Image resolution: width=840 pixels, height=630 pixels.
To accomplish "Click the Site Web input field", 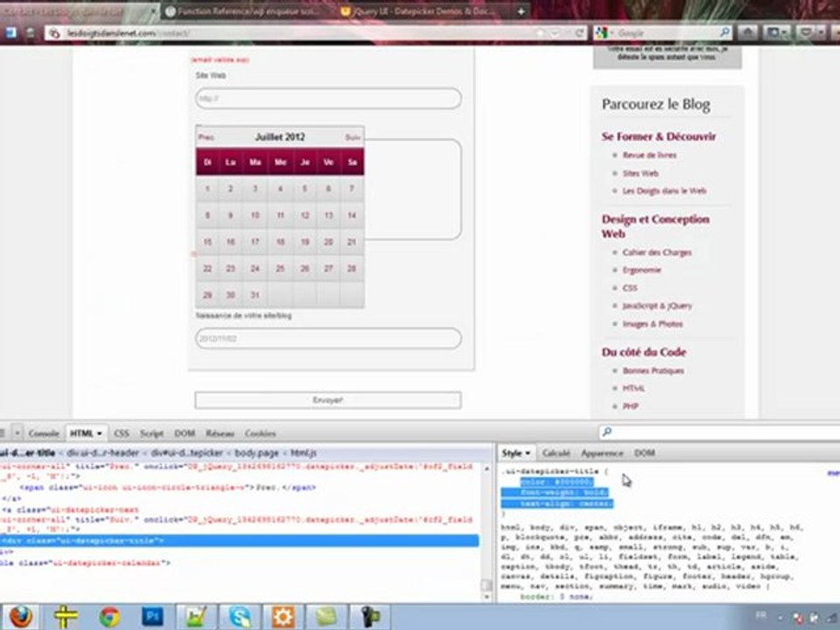I will [x=328, y=99].
